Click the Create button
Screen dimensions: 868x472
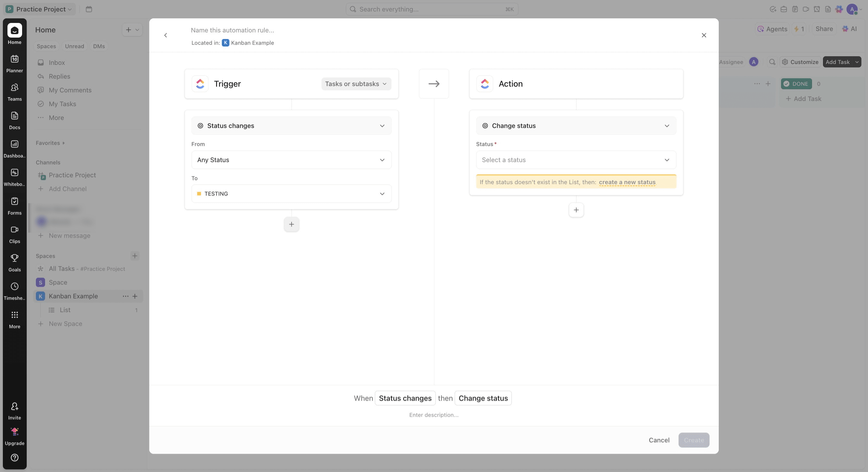[x=694, y=440]
